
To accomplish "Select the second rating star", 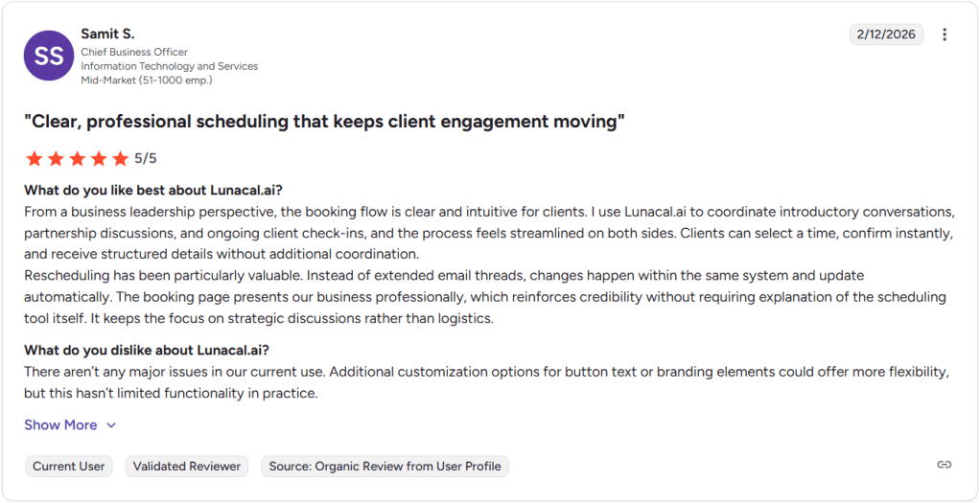I will tap(56, 159).
